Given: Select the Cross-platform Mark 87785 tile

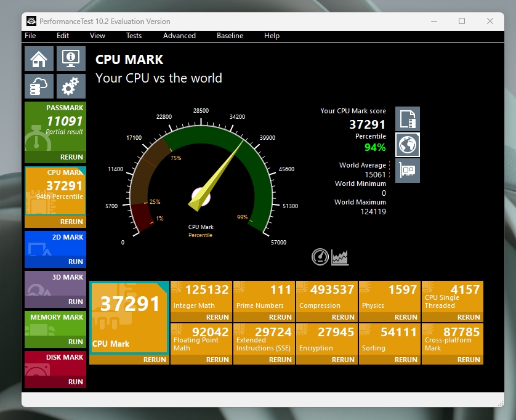Looking at the screenshot, I should coord(453,339).
